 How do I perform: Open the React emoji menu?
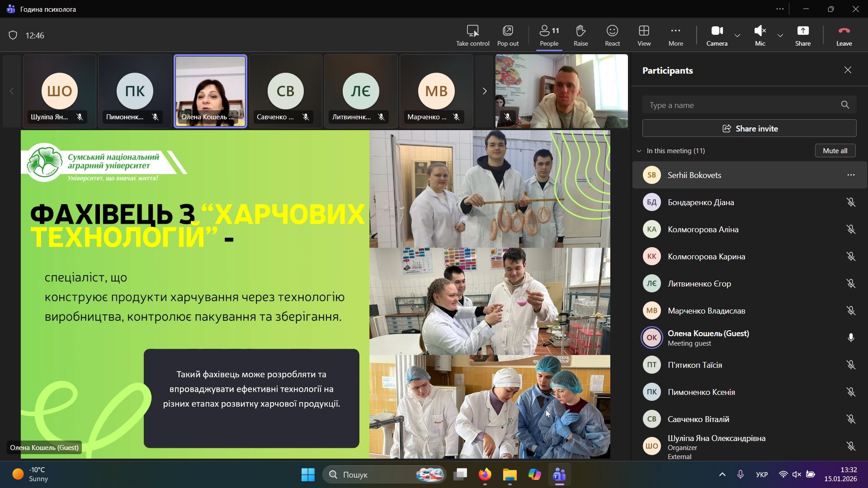tap(612, 31)
